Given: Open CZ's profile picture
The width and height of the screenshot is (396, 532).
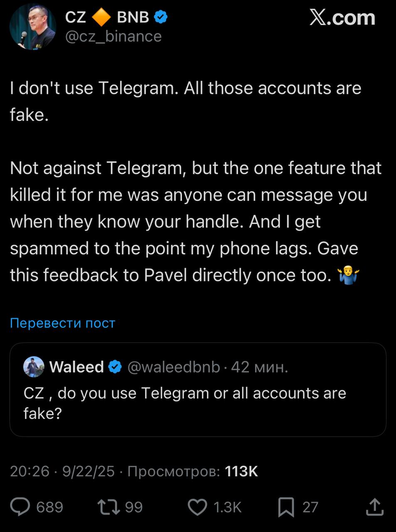Looking at the screenshot, I should pyautogui.click(x=32, y=27).
